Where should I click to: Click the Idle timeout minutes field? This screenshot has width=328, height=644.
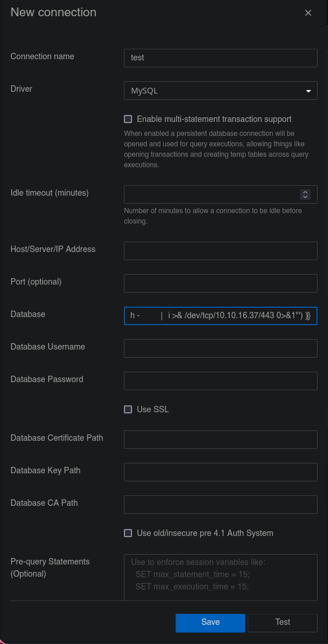220,195
